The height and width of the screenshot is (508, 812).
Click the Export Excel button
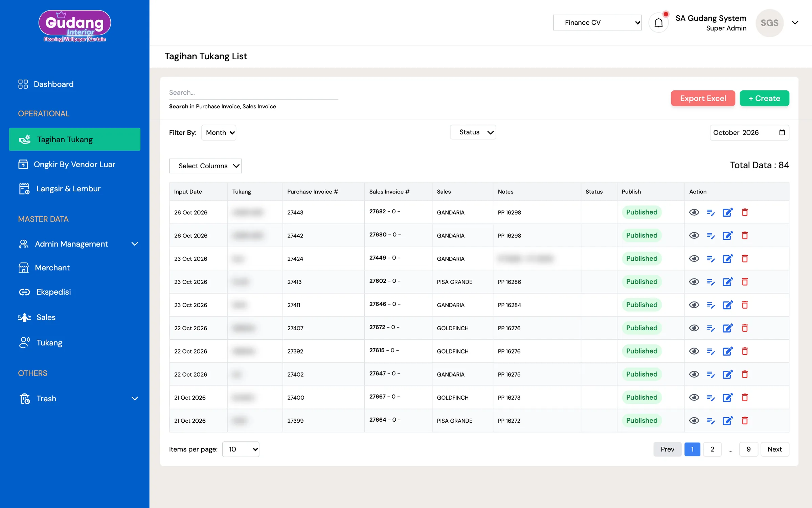pyautogui.click(x=703, y=98)
